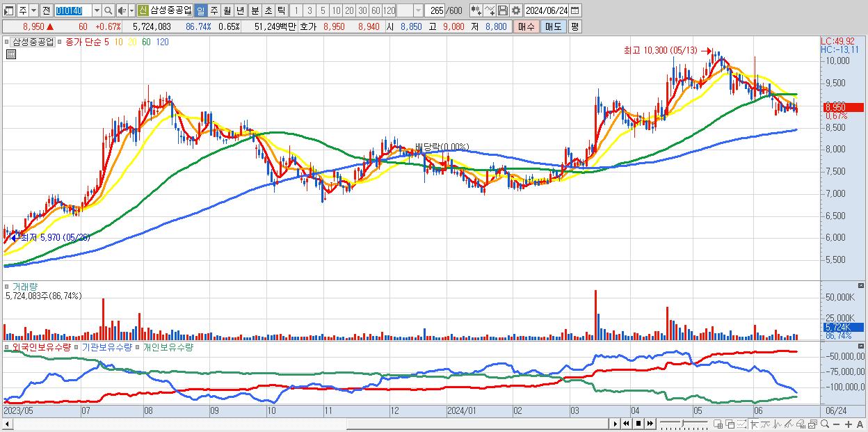Screen dimensions: 868x432
Task: Click the vertical line with wave icon
Action: 777,424
